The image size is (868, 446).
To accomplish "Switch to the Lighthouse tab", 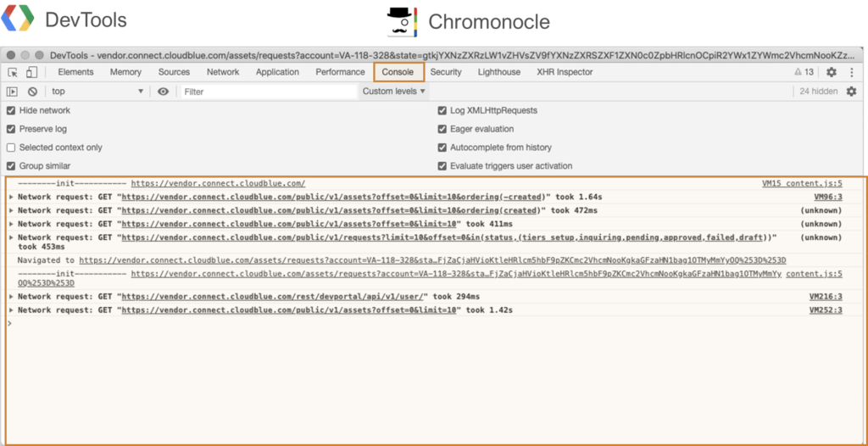I will click(x=499, y=72).
